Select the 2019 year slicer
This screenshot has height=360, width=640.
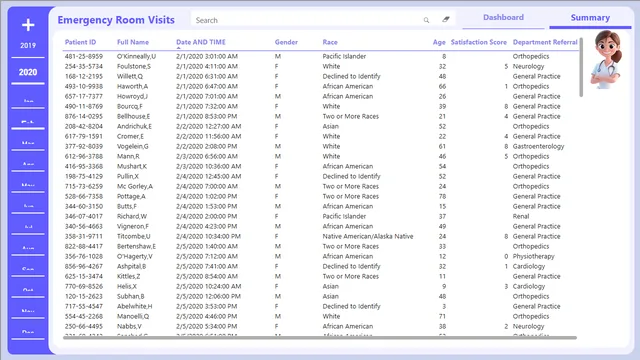click(x=28, y=46)
